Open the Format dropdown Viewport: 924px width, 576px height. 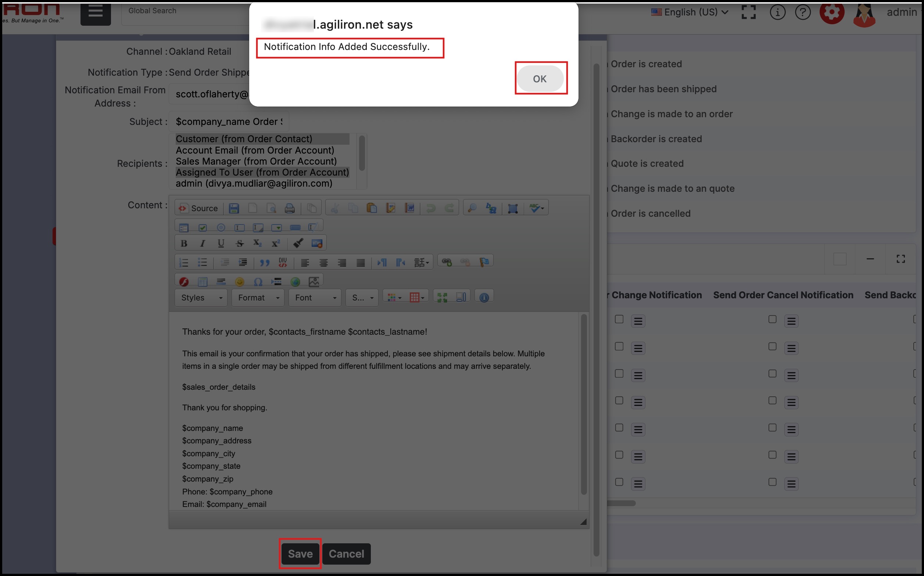pos(258,298)
